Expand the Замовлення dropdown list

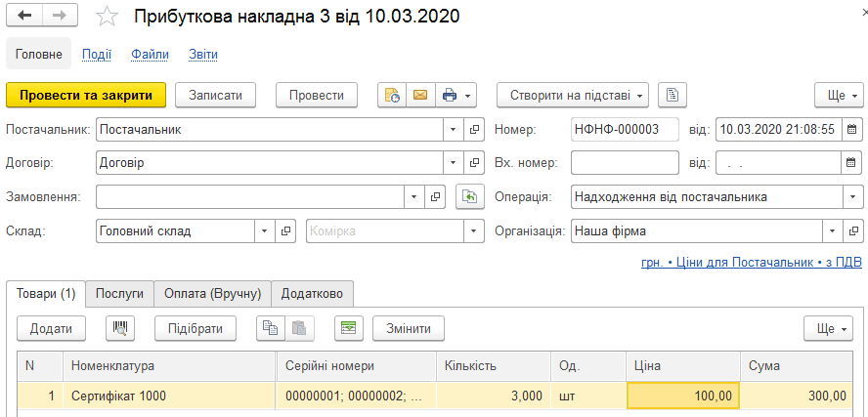[x=414, y=196]
